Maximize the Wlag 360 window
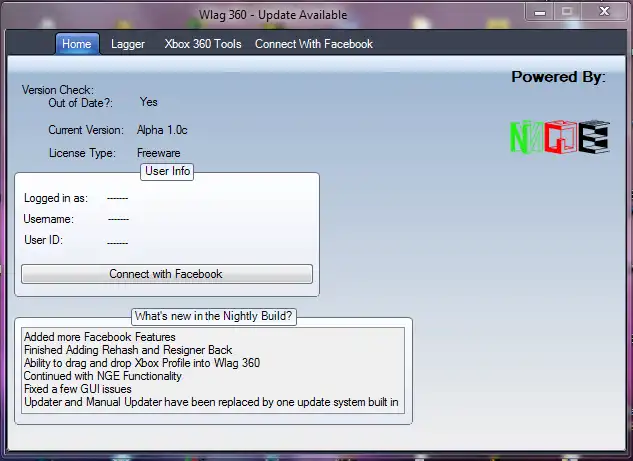 pos(567,12)
